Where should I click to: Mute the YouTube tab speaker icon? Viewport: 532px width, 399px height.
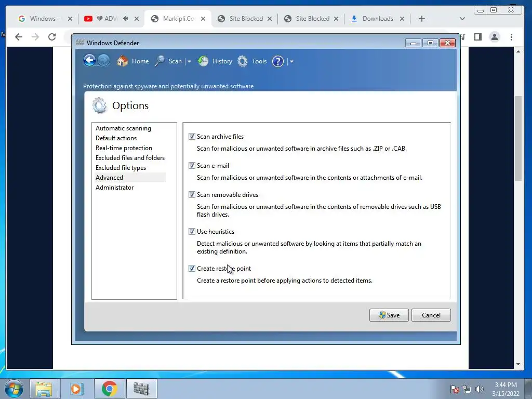(126, 19)
